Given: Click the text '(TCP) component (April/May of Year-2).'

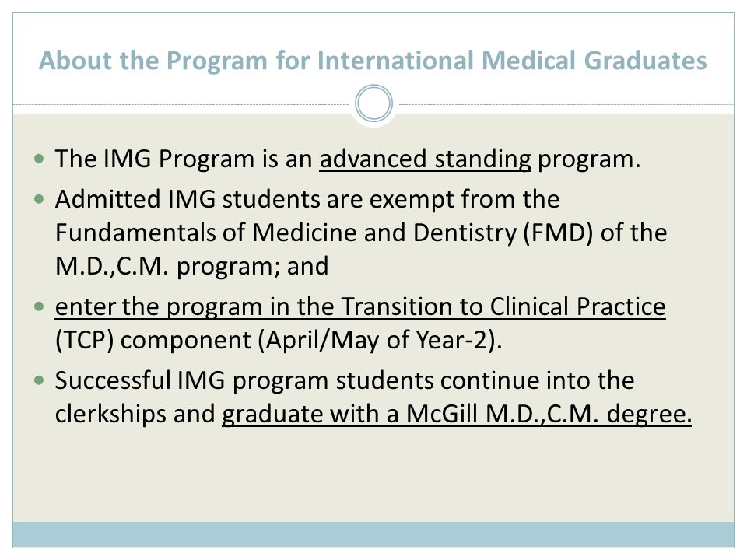Looking at the screenshot, I should (x=279, y=341).
